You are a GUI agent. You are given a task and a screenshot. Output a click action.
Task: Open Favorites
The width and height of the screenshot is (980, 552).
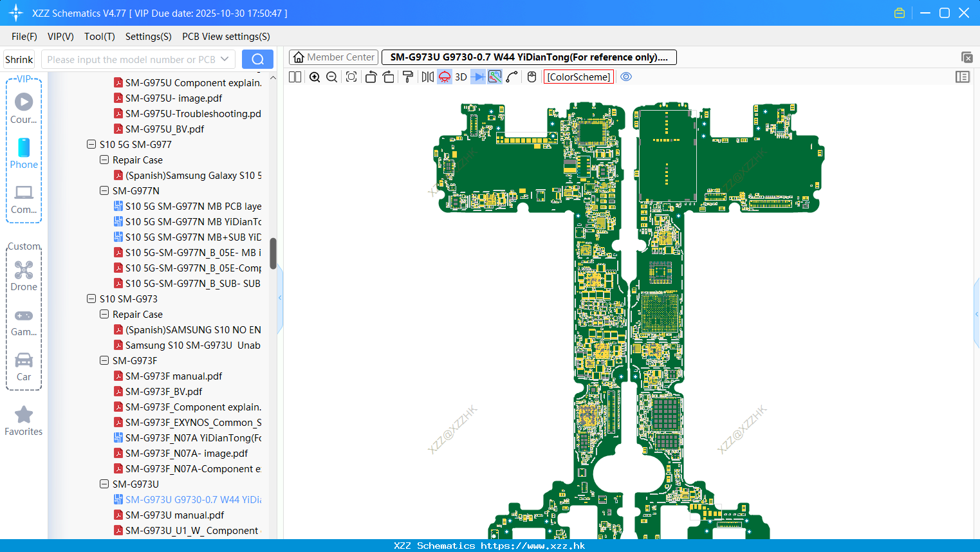[x=24, y=421]
